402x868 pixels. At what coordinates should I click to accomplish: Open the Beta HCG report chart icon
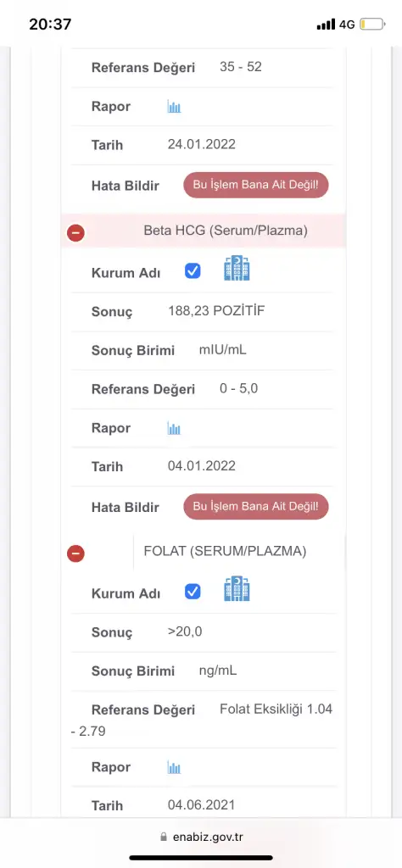click(x=174, y=428)
